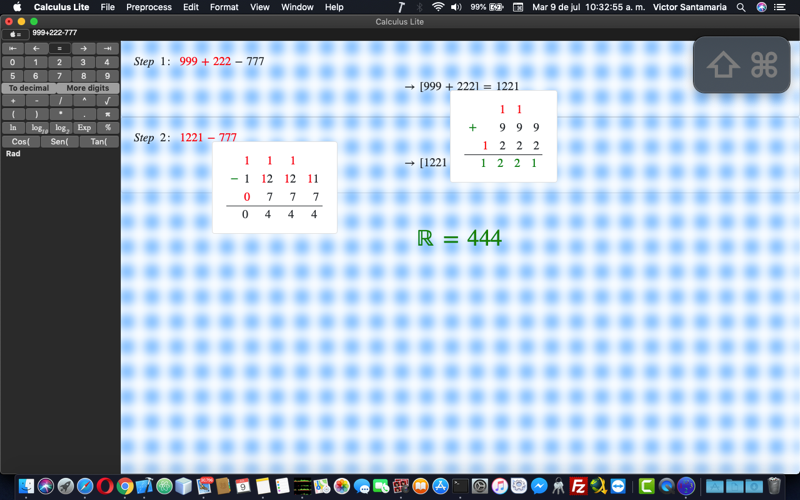Viewport: 800px width, 500px height.
Task: Click the equals key in keypad
Action: 59,48
